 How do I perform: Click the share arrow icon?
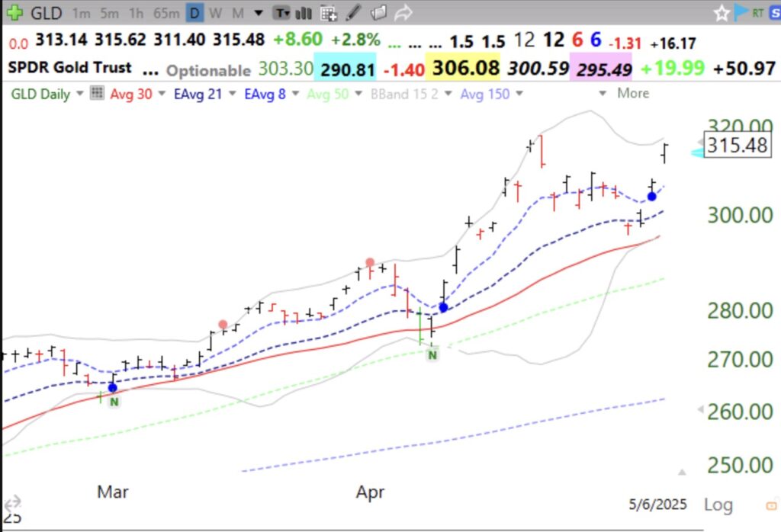pyautogui.click(x=403, y=13)
